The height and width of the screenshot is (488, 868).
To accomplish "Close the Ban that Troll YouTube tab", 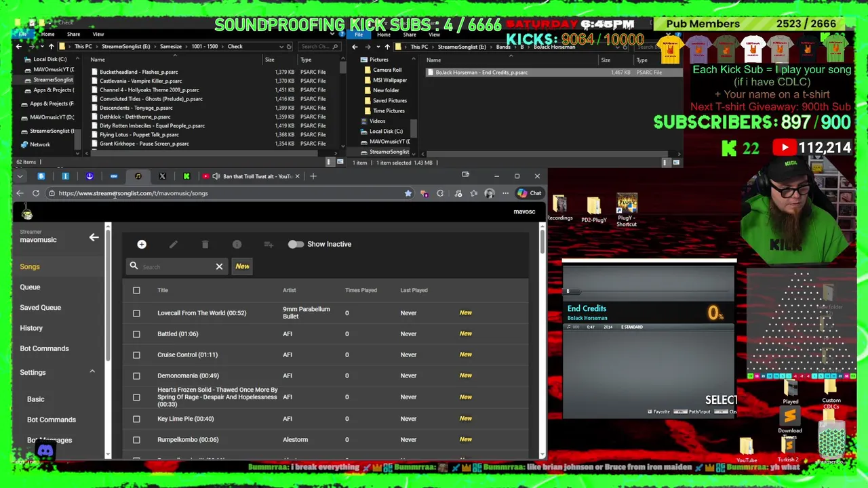I will pyautogui.click(x=297, y=176).
